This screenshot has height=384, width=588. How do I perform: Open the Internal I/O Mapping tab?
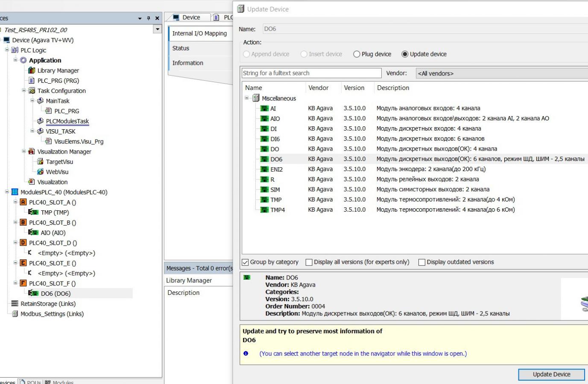pyautogui.click(x=199, y=33)
